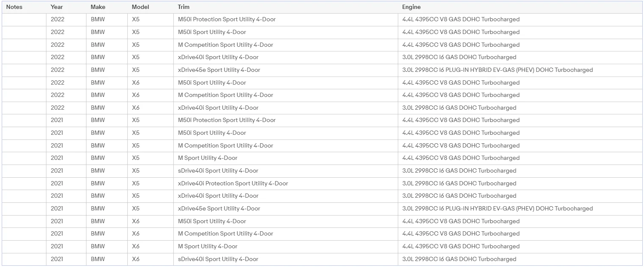Select the 2021 X5 sDrive40i trim cell

pos(286,171)
